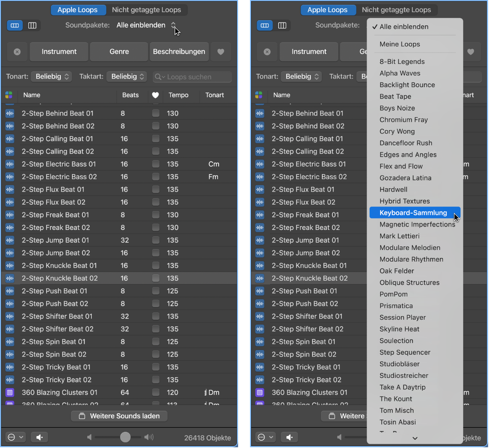Select the grid button view icon
489x448 pixels.
(15, 25)
